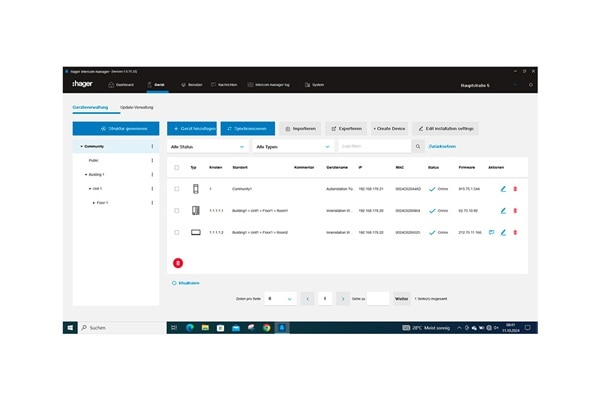The width and height of the screenshot is (600, 400).
Task: Click edit pencil for device 1.1.1.1.2
Action: tap(503, 232)
